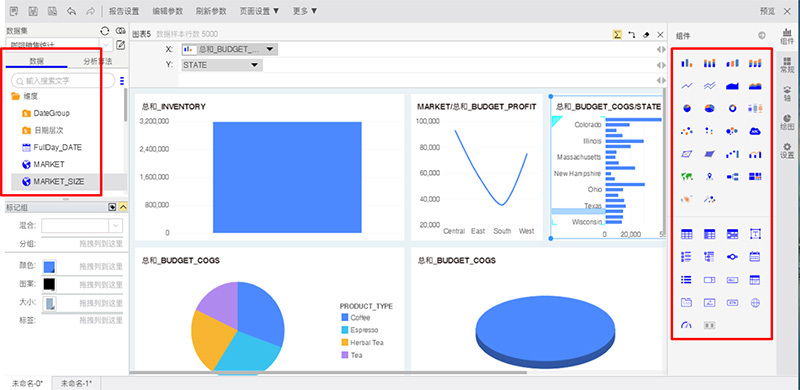
Task: Collapse the 维度 folder
Action: (16, 96)
